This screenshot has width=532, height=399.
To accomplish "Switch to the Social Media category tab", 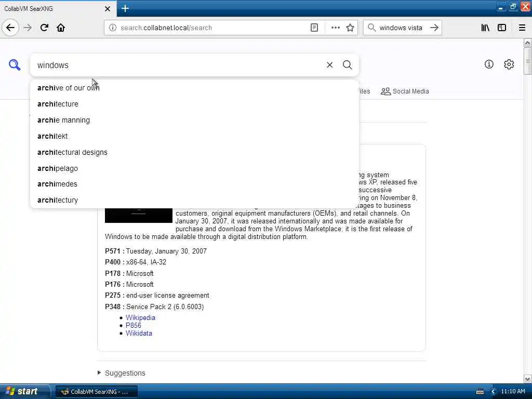I will tap(405, 91).
